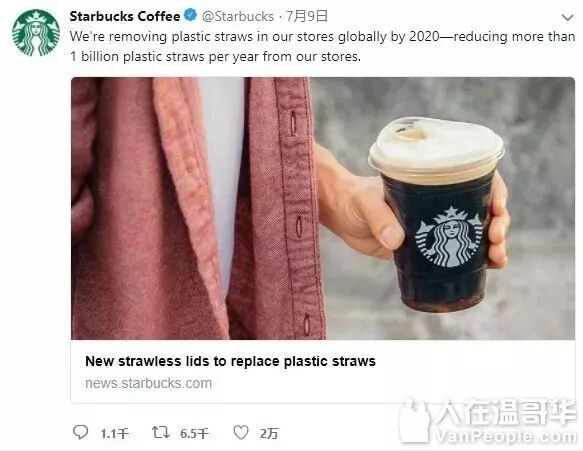Click the reply speech bubble icon
The image size is (583, 451).
pyautogui.click(x=80, y=432)
